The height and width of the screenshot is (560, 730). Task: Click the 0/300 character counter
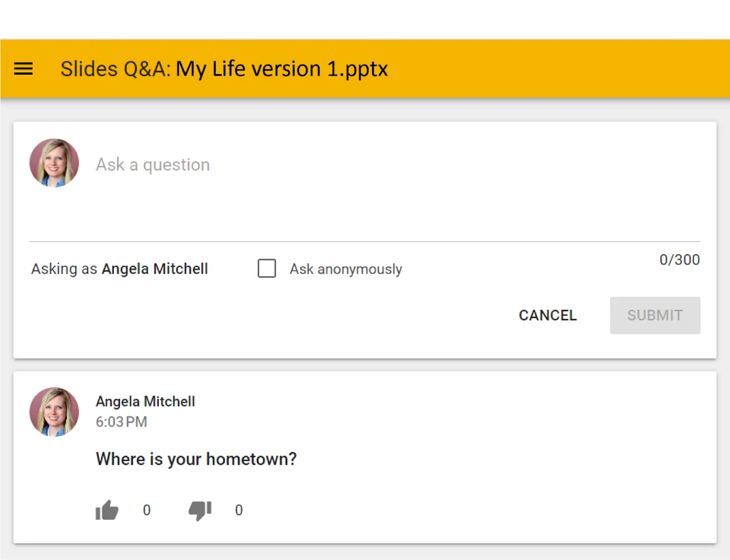click(680, 260)
